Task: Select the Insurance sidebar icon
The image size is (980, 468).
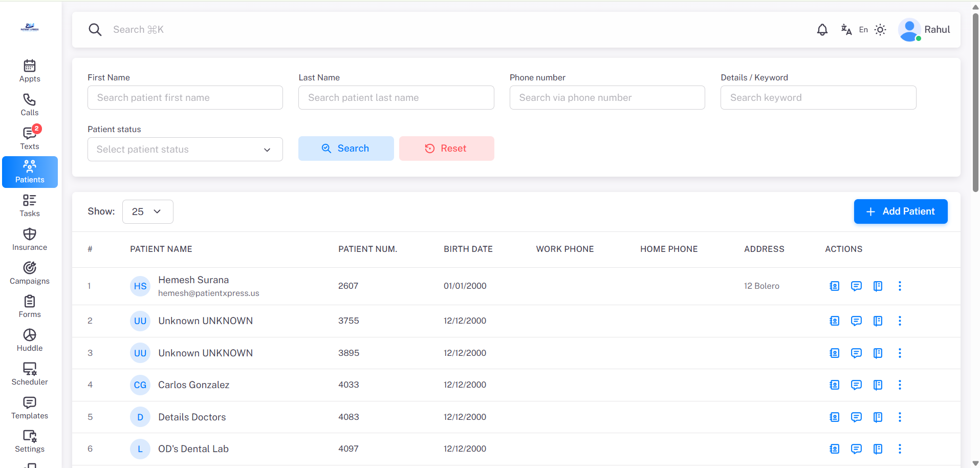Action: coord(29,239)
